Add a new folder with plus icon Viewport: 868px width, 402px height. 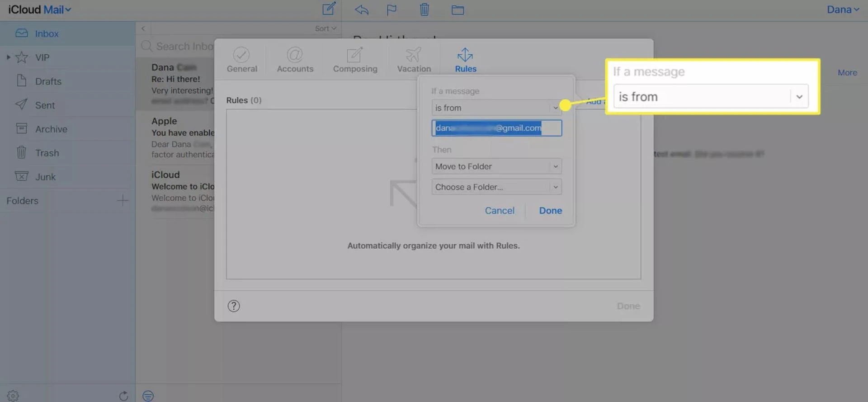coord(123,200)
